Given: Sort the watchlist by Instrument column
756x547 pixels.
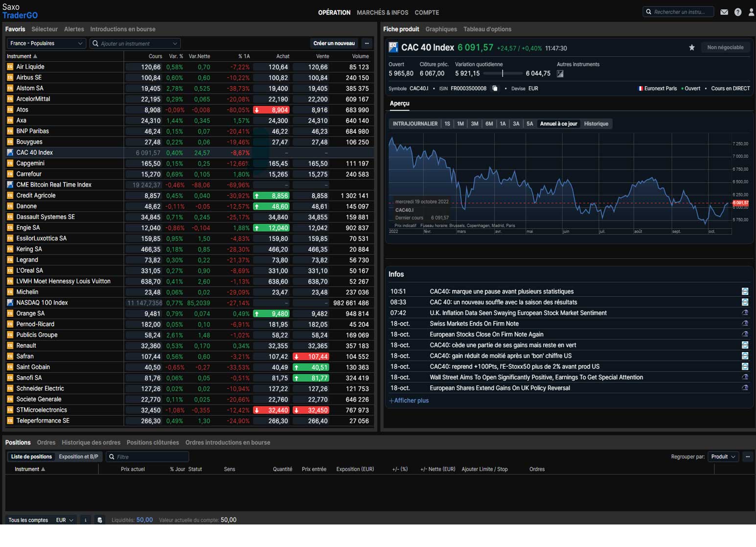Looking at the screenshot, I should tap(22, 56).
